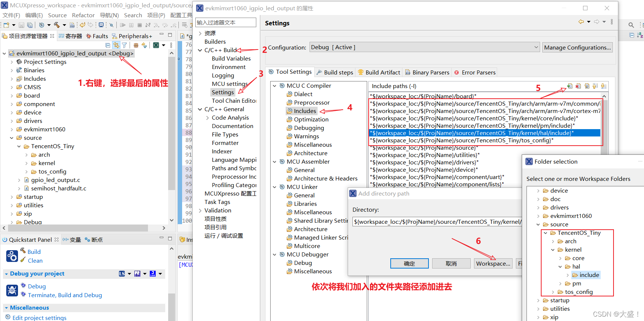Screen dimensions: 644x321
Task: Select the kernel/pm/include path entry
Action: tap(471, 126)
